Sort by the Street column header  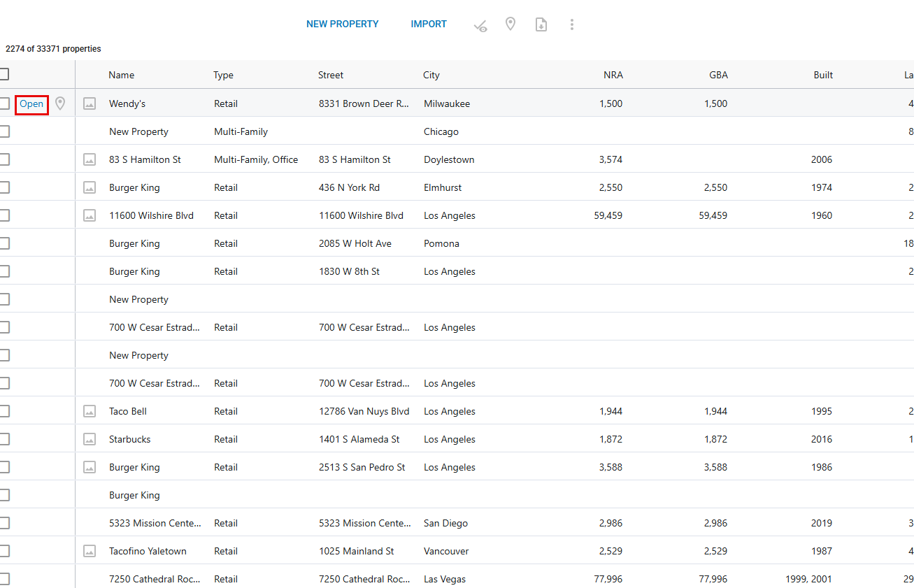click(x=331, y=75)
